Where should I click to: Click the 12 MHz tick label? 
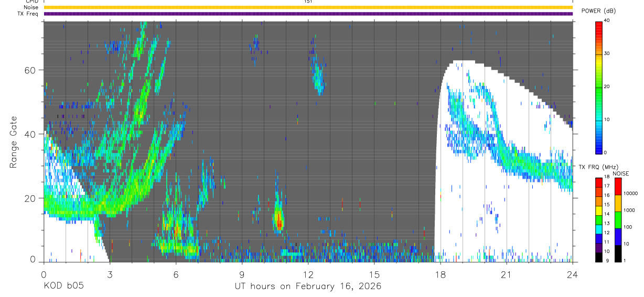[x=607, y=233]
